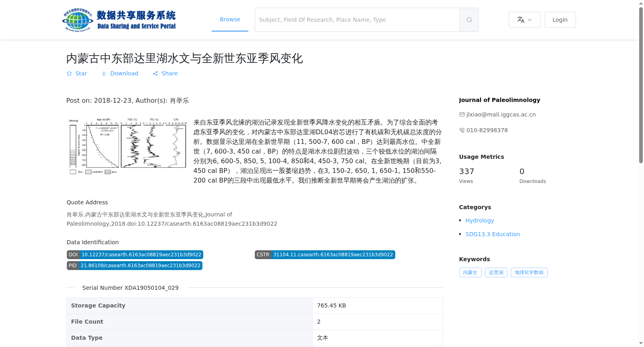
Task: Click the Storage Capacity row label
Action: pyautogui.click(x=98, y=305)
